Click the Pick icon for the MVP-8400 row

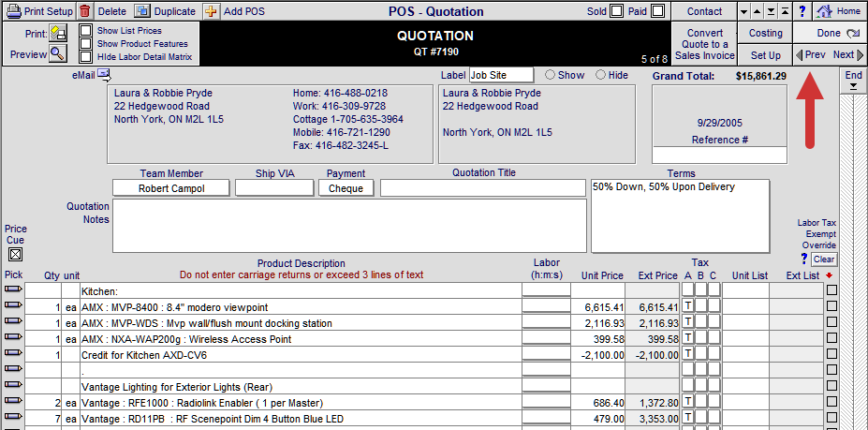13,304
